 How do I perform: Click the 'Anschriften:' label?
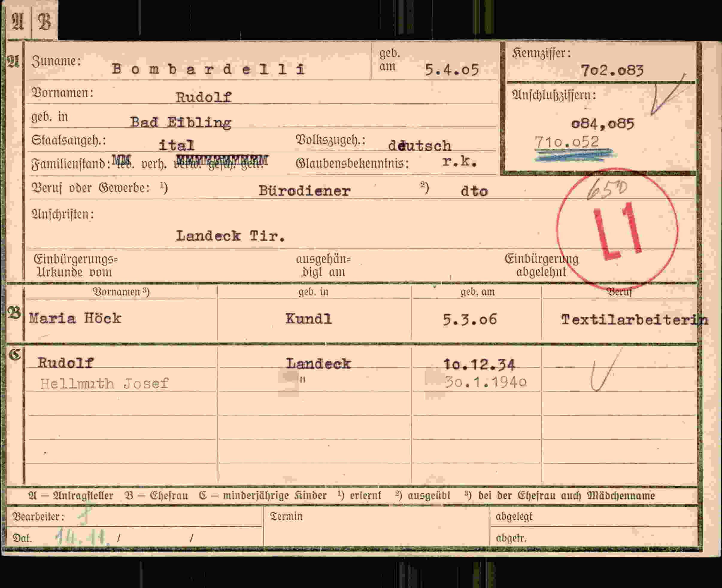tap(62, 214)
